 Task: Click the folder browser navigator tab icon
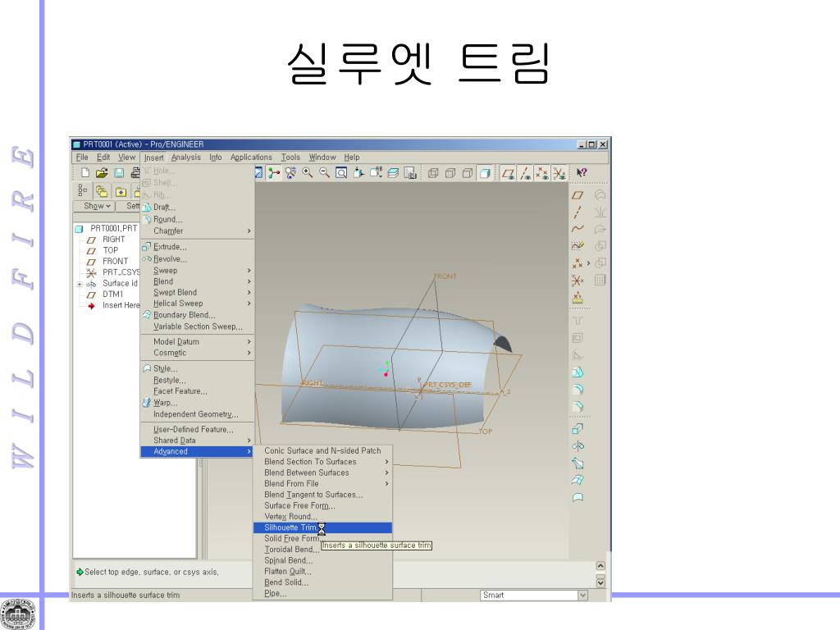click(x=101, y=190)
